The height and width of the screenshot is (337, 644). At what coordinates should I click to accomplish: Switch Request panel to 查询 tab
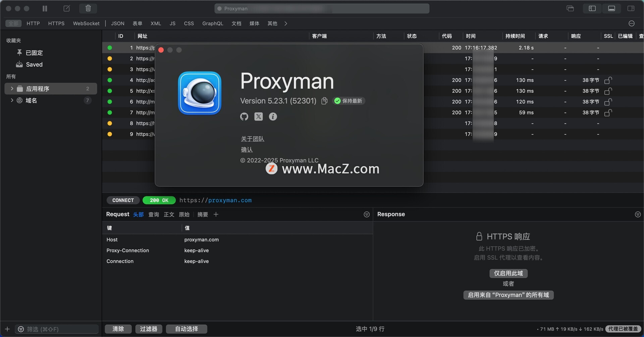coord(154,214)
